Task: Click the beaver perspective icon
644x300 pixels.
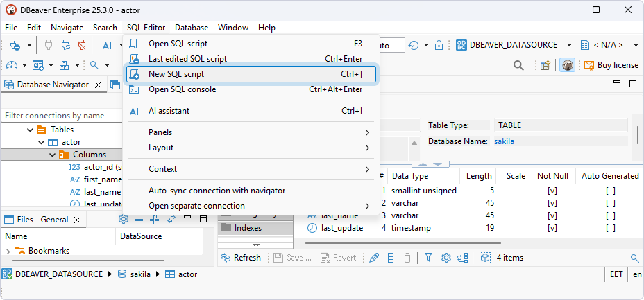Action: point(567,65)
